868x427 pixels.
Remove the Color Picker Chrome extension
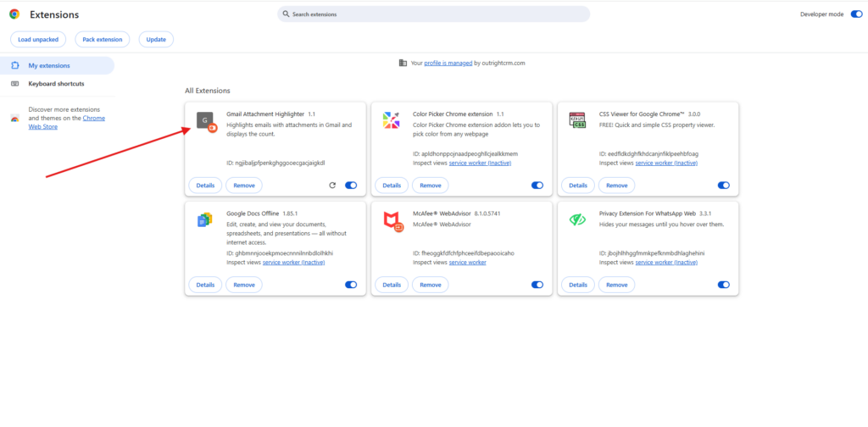pos(430,186)
